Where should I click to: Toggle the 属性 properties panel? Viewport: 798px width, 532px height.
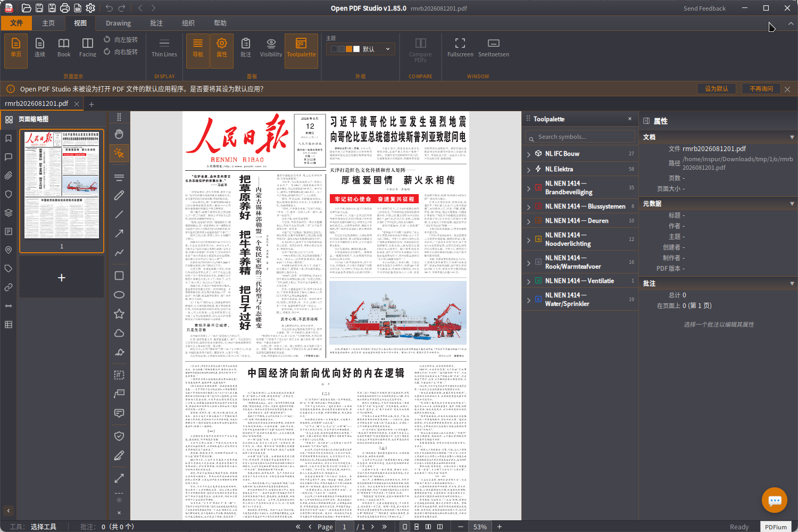point(222,51)
